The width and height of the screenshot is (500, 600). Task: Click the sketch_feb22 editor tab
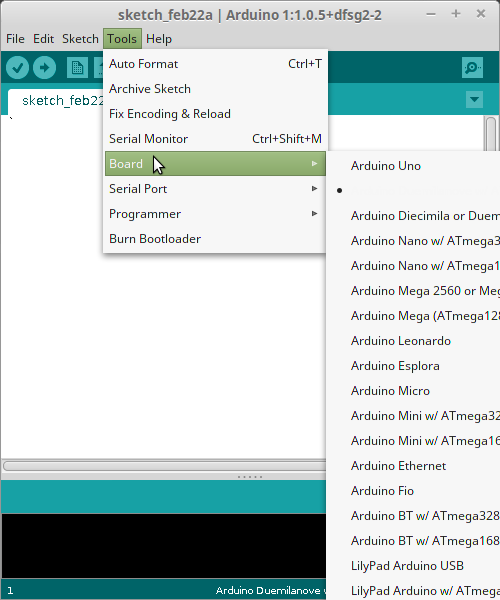pos(56,101)
